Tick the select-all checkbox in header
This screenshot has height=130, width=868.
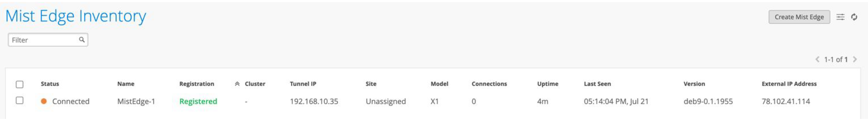coord(20,84)
